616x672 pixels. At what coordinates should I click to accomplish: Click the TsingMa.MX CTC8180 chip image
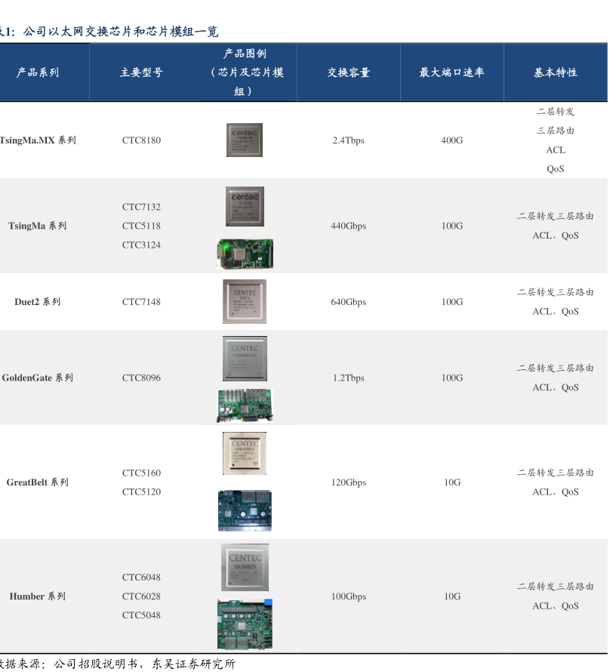click(244, 140)
